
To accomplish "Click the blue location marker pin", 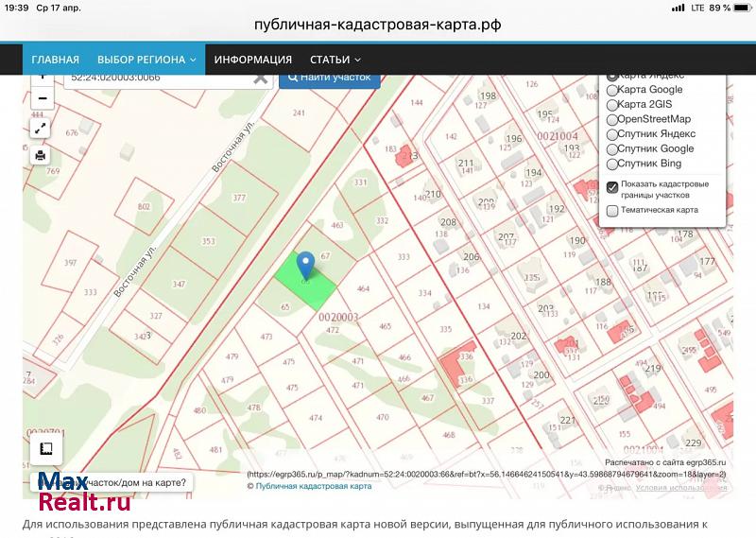I will click(305, 265).
